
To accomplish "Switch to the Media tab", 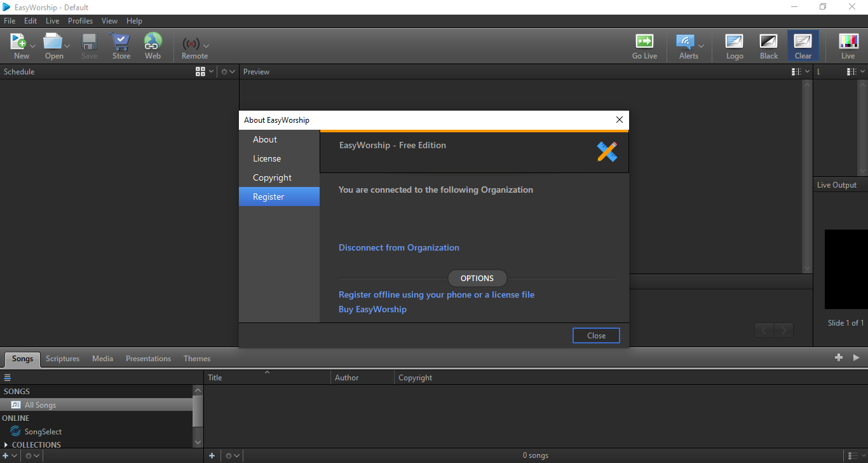I will pos(102,359).
